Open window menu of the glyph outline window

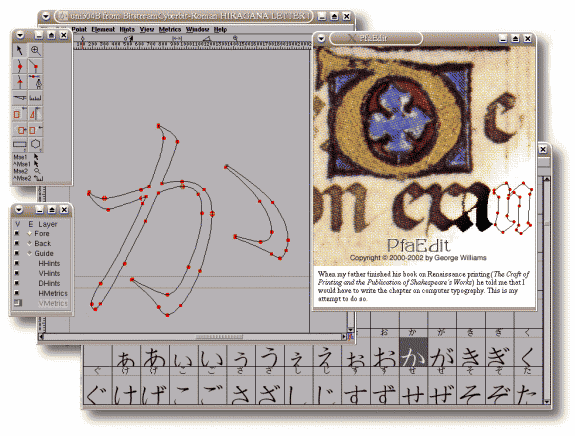click(x=46, y=17)
